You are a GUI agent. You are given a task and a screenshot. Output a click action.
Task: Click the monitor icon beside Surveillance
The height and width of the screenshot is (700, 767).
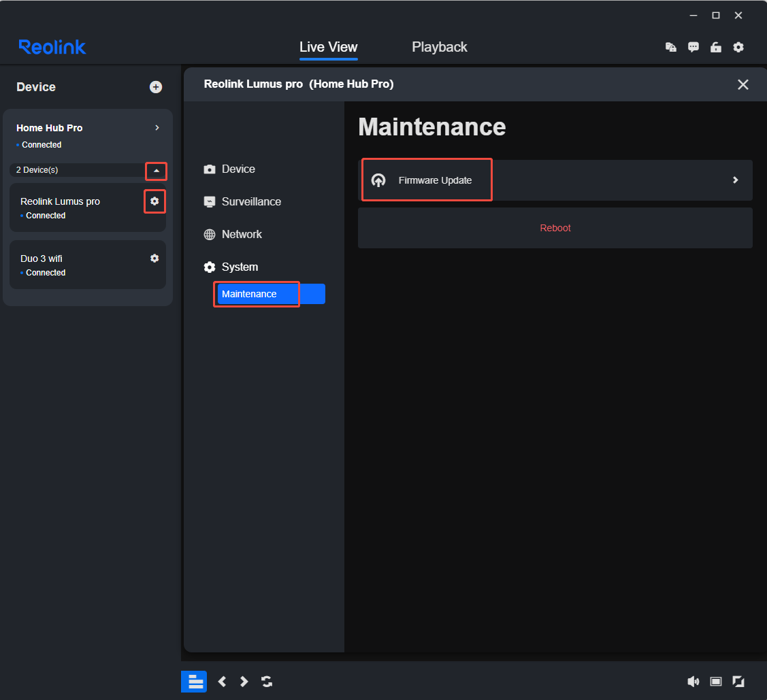[x=210, y=202]
